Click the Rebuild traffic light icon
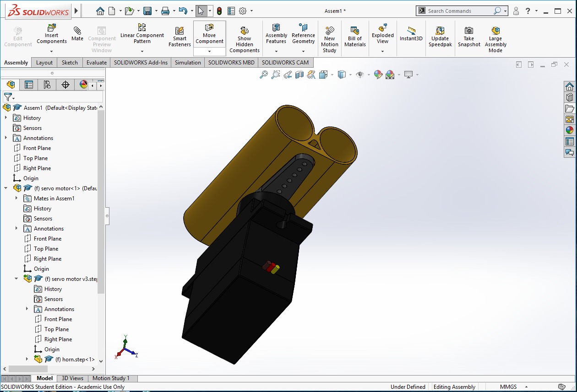 click(x=220, y=11)
